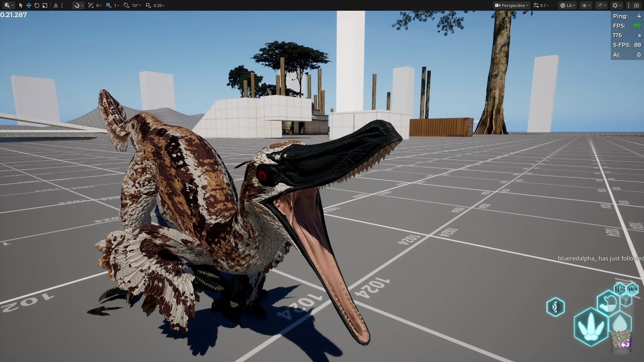Open the Perspective viewport type menu

coord(512,5)
